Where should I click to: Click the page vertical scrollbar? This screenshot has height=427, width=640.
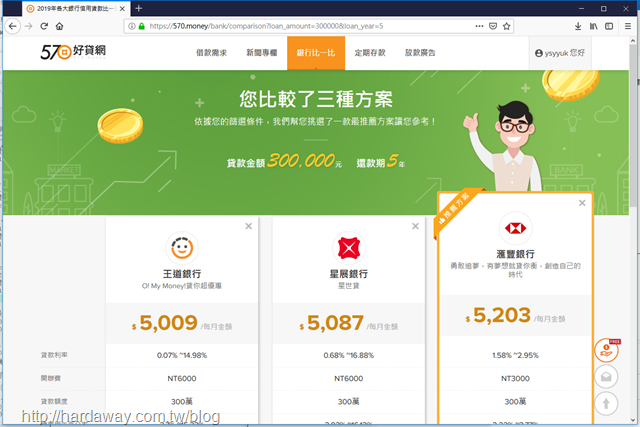(633, 127)
